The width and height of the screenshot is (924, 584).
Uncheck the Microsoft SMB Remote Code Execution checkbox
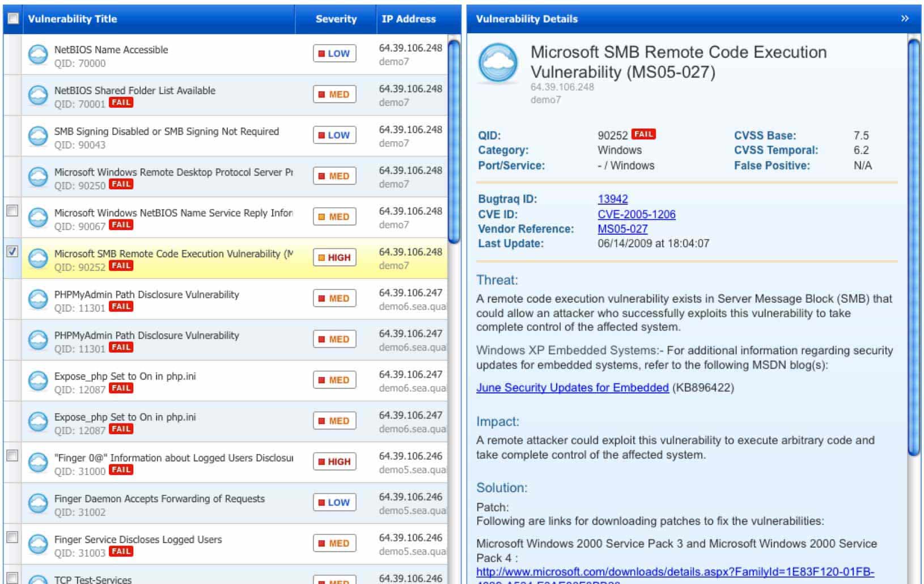point(12,251)
